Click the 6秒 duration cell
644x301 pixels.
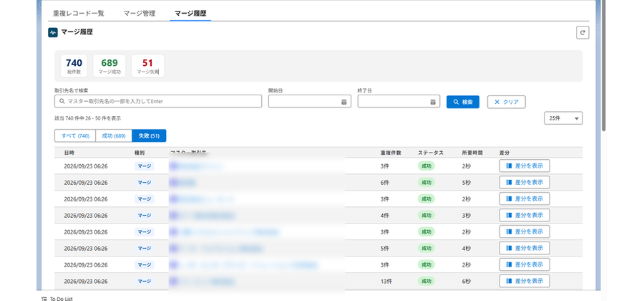pyautogui.click(x=466, y=281)
